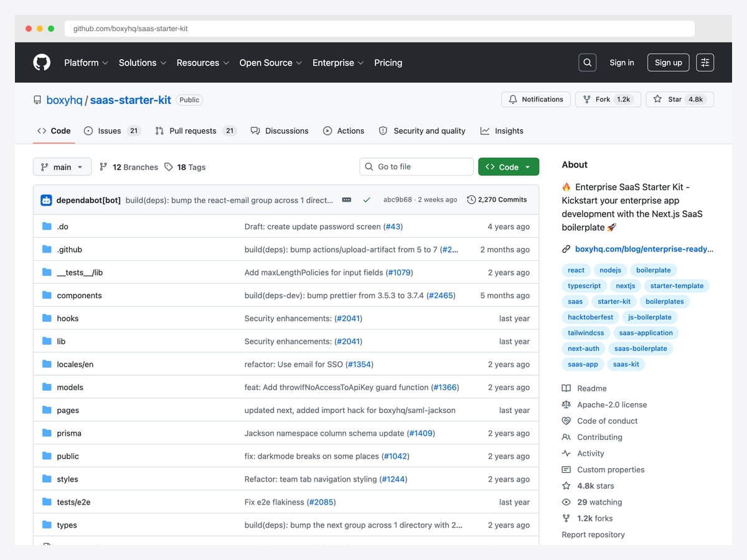Open the tests/e2e folder
This screenshot has width=747, height=560.
pyautogui.click(x=73, y=502)
